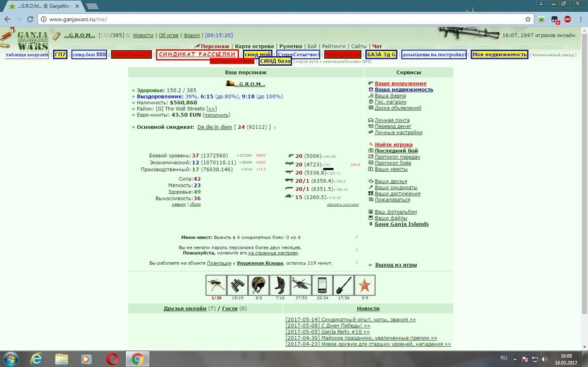
Task: Click сбросить счетчики link
Action: (x=343, y=205)
